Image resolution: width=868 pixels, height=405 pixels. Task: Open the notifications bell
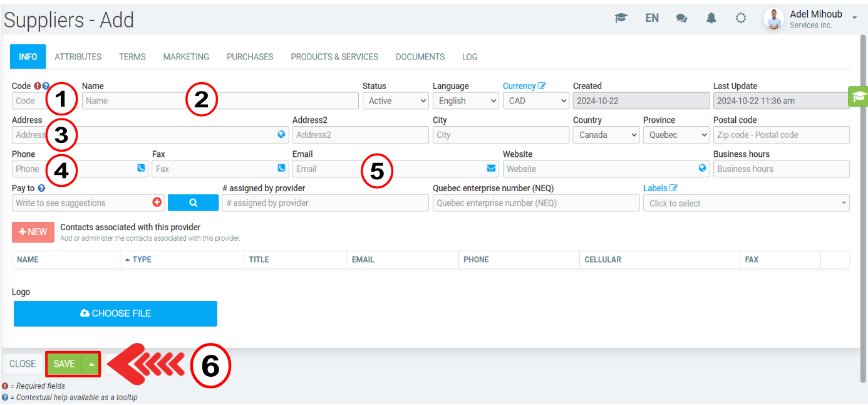click(711, 18)
